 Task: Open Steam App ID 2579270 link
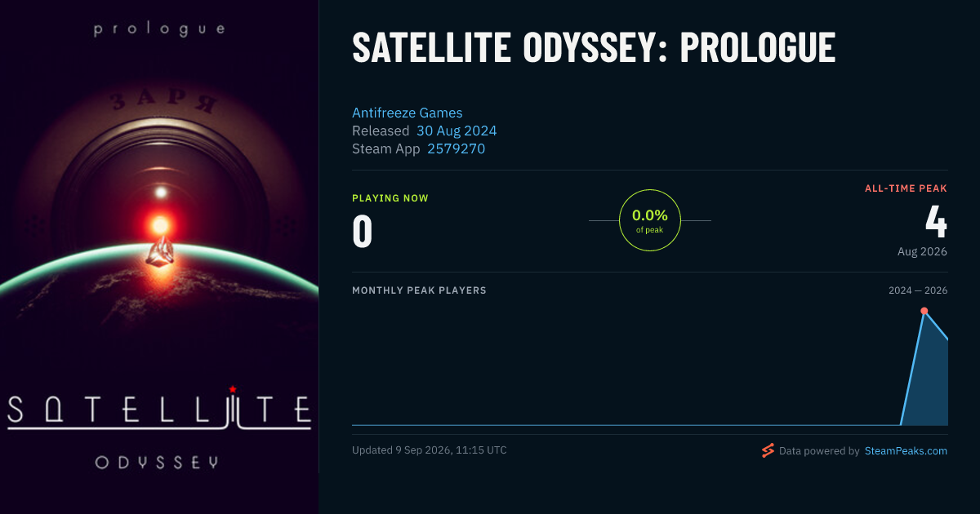pyautogui.click(x=456, y=148)
